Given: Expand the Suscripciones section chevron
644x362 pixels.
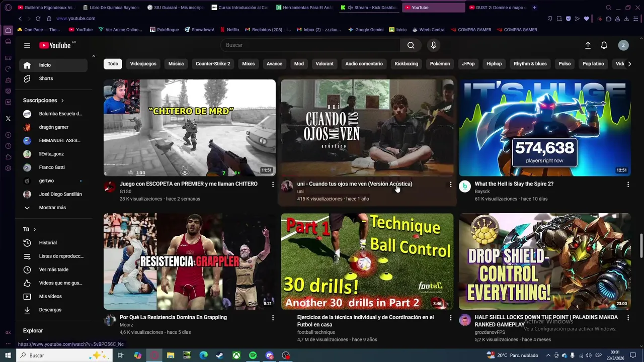Looking at the screenshot, I should pos(62,101).
